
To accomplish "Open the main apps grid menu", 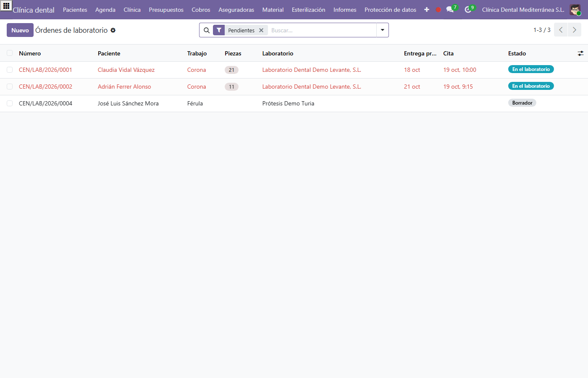I will click(6, 6).
